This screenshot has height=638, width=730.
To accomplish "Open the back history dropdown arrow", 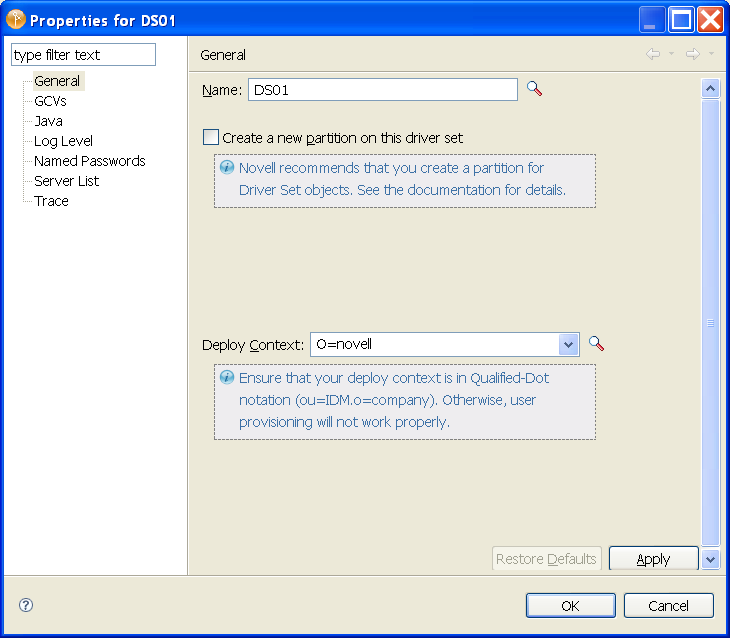I will (x=671, y=54).
